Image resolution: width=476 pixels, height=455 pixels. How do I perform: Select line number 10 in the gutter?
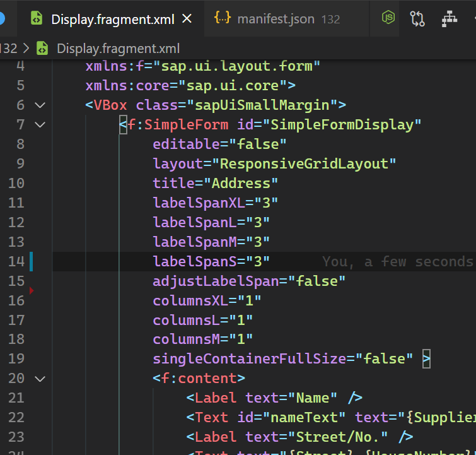tap(16, 183)
